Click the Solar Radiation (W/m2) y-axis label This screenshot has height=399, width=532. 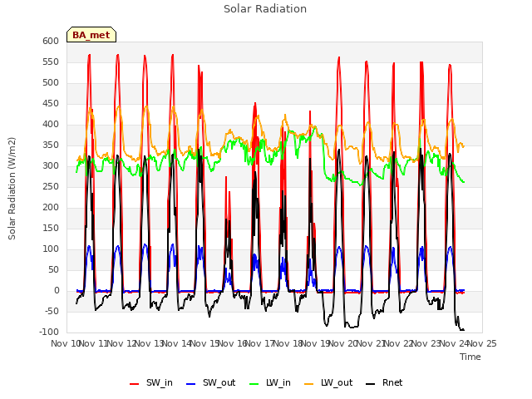12,189
